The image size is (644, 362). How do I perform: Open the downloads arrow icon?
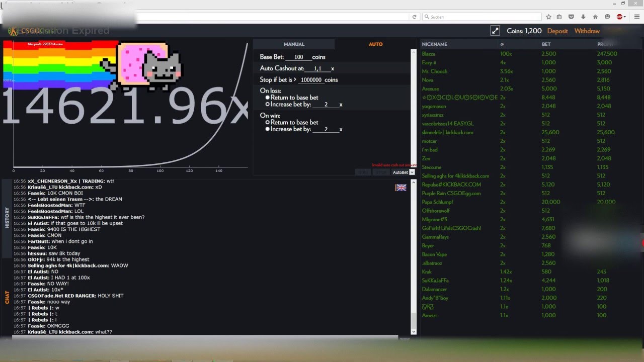click(x=584, y=17)
